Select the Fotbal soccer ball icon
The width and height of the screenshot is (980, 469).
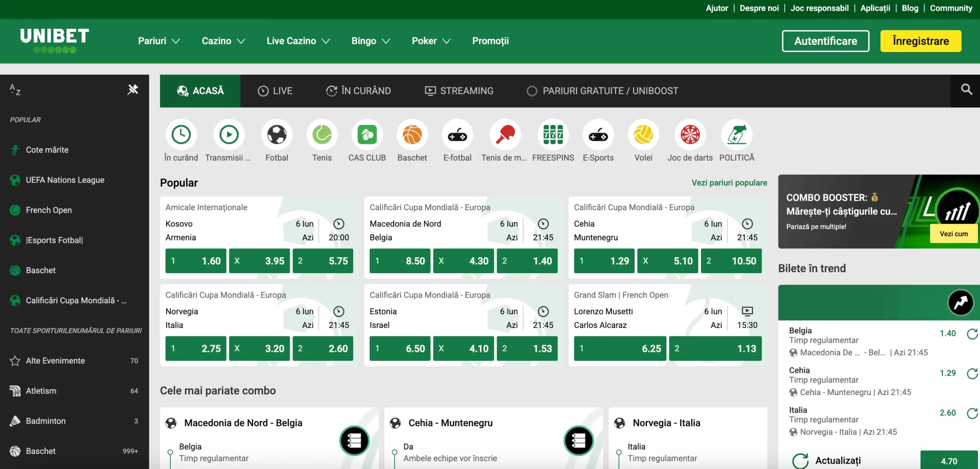coord(277,134)
